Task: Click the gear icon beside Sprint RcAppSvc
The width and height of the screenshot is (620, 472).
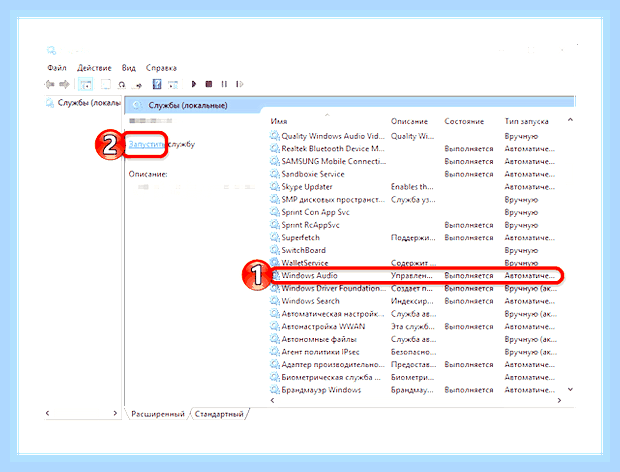Action: pyautogui.click(x=274, y=225)
